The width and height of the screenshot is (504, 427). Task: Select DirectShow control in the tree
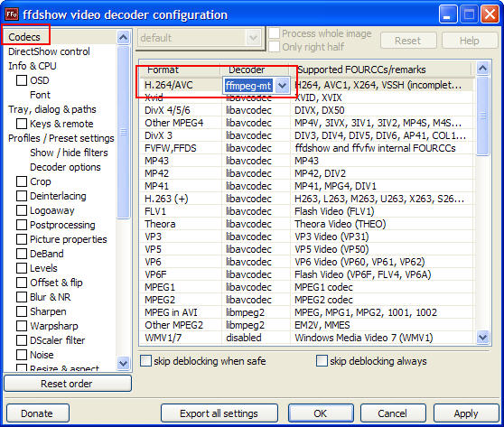click(x=49, y=51)
